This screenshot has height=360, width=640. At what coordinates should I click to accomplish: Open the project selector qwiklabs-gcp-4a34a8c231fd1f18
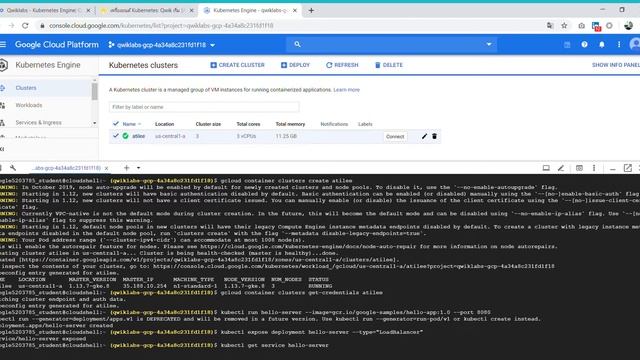(162, 44)
